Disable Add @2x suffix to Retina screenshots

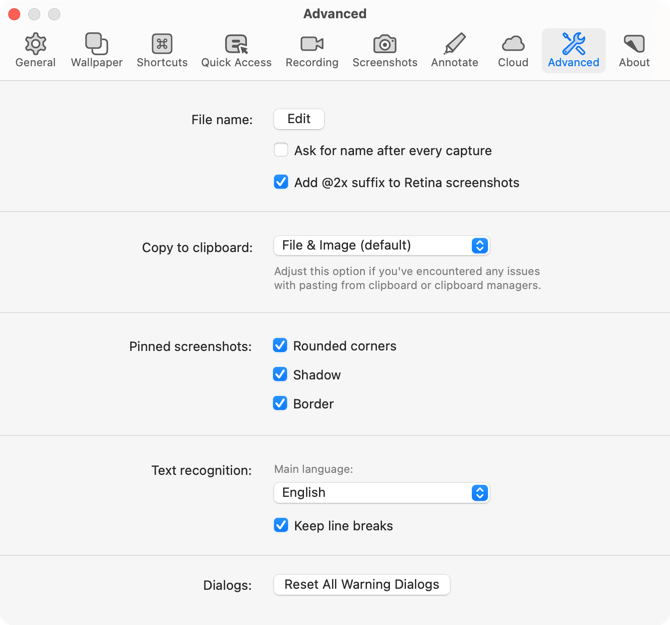pos(281,183)
